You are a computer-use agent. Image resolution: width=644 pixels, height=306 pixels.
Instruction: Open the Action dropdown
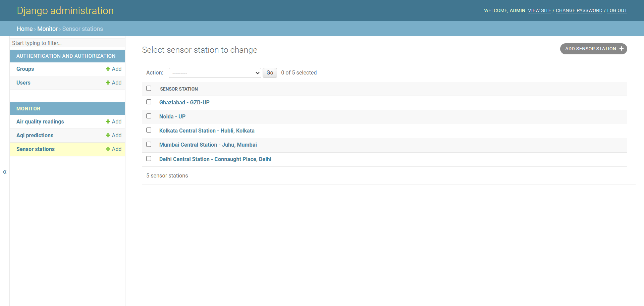pos(215,73)
